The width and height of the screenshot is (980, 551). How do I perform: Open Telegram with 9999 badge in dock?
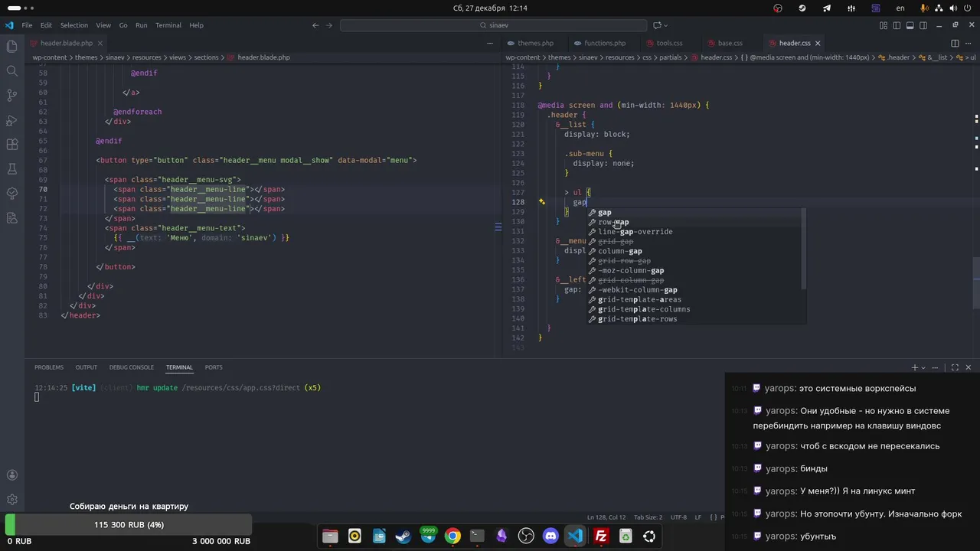tap(428, 536)
